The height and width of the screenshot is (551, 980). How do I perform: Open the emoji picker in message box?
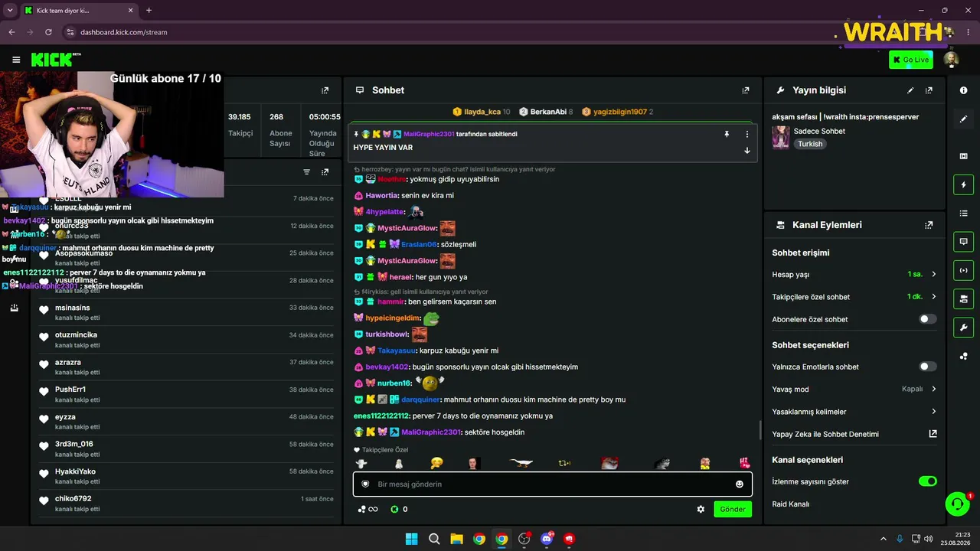pyautogui.click(x=739, y=484)
